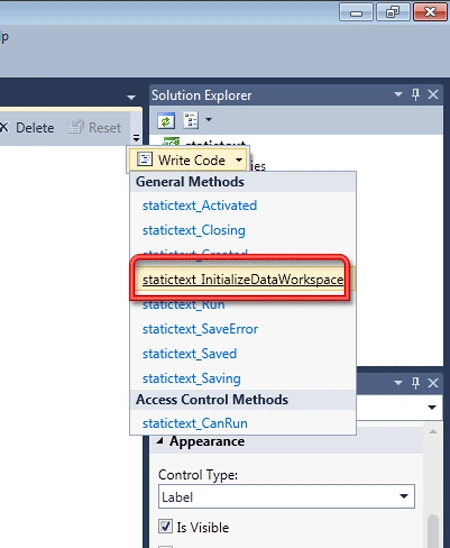
Task: Select statictext_Activated method
Action: coord(200,206)
